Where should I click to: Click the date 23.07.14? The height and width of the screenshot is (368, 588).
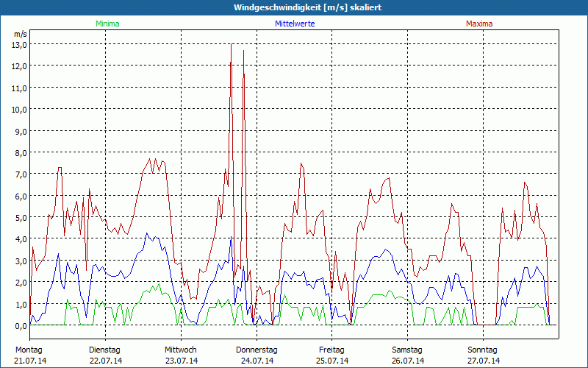click(182, 361)
